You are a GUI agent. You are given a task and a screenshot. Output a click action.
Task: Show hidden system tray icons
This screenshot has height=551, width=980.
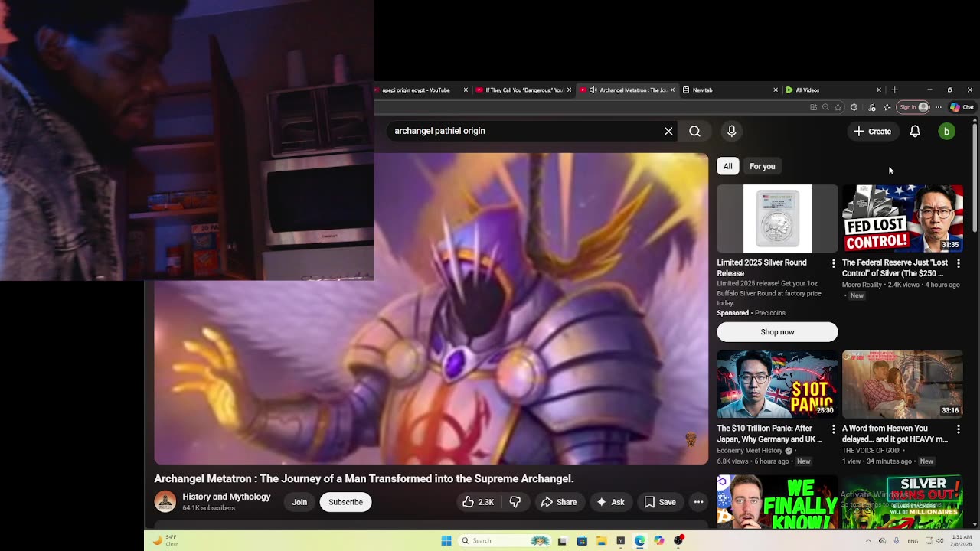coord(868,540)
